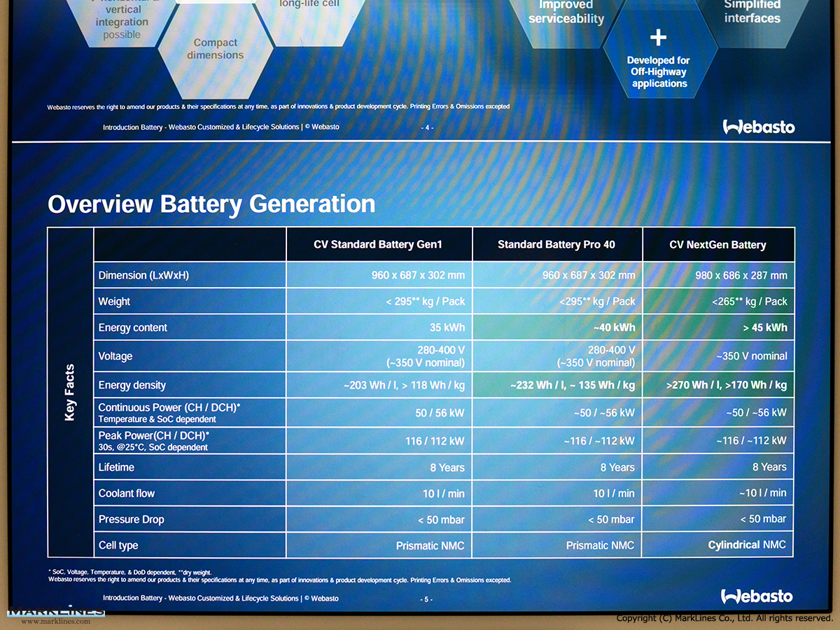Select the '980 x 686 x 287 mm' dimension value
Image resolution: width=840 pixels, height=630 pixels.
pyautogui.click(x=741, y=275)
